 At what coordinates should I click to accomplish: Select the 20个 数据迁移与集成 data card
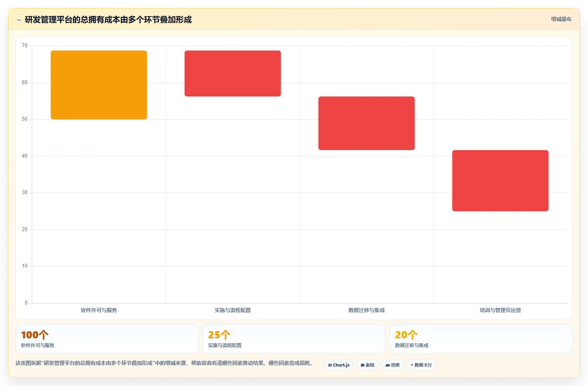tap(481, 339)
